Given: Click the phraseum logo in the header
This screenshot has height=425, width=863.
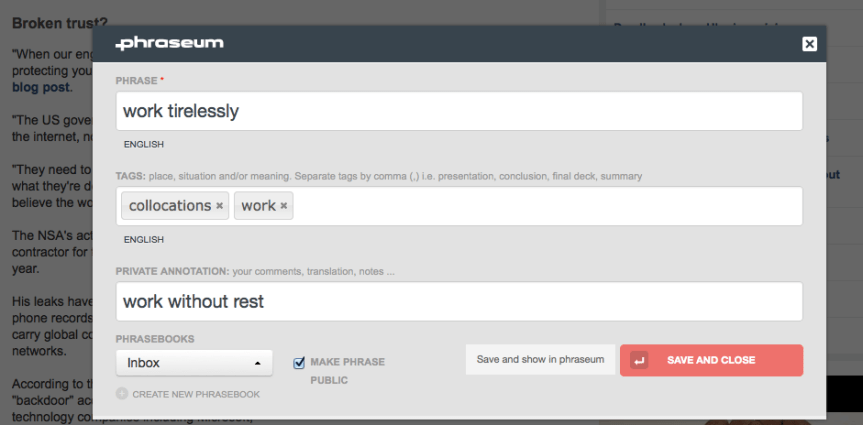Looking at the screenshot, I should click(x=169, y=43).
